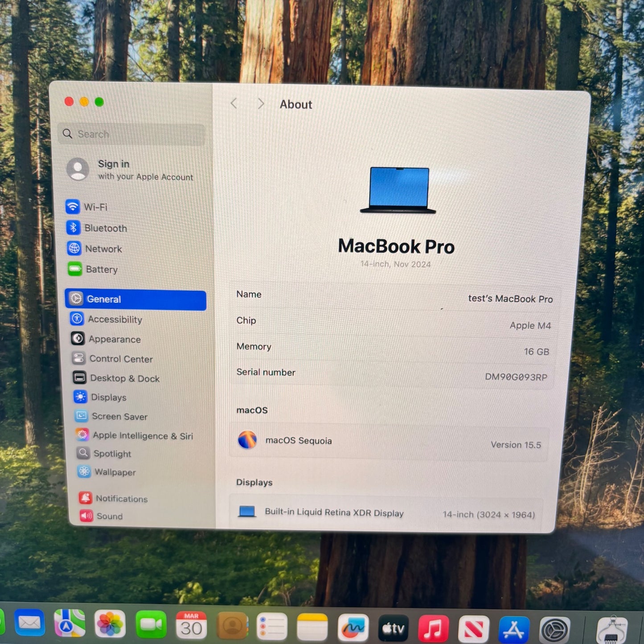Open Apple Intelligence & Siri settings
Image resolution: width=644 pixels, height=644 pixels.
click(142, 436)
